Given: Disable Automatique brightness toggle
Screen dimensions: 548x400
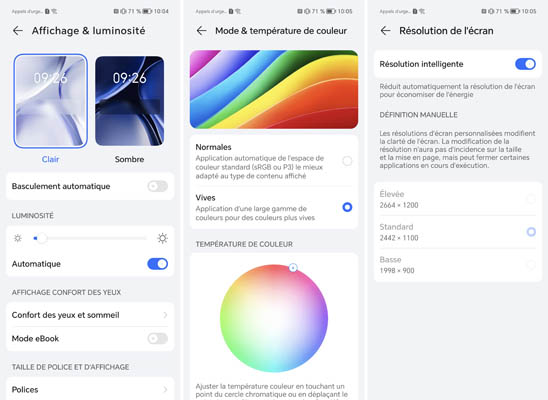Looking at the screenshot, I should pyautogui.click(x=158, y=264).
